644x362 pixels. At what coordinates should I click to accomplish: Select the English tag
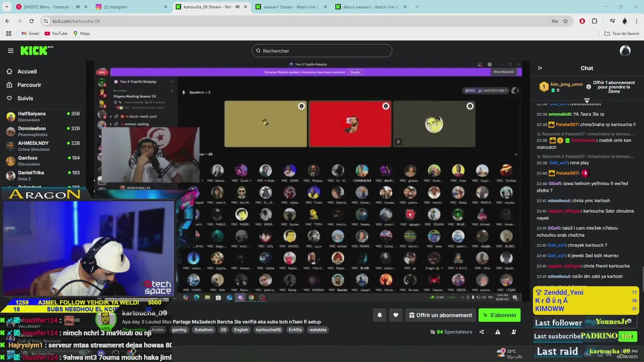(x=241, y=330)
